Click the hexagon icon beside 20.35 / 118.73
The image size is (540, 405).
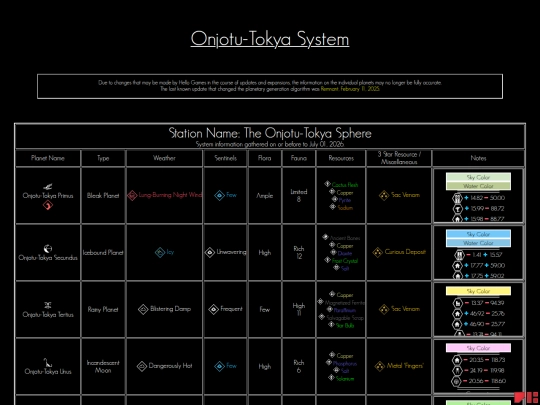point(457,360)
